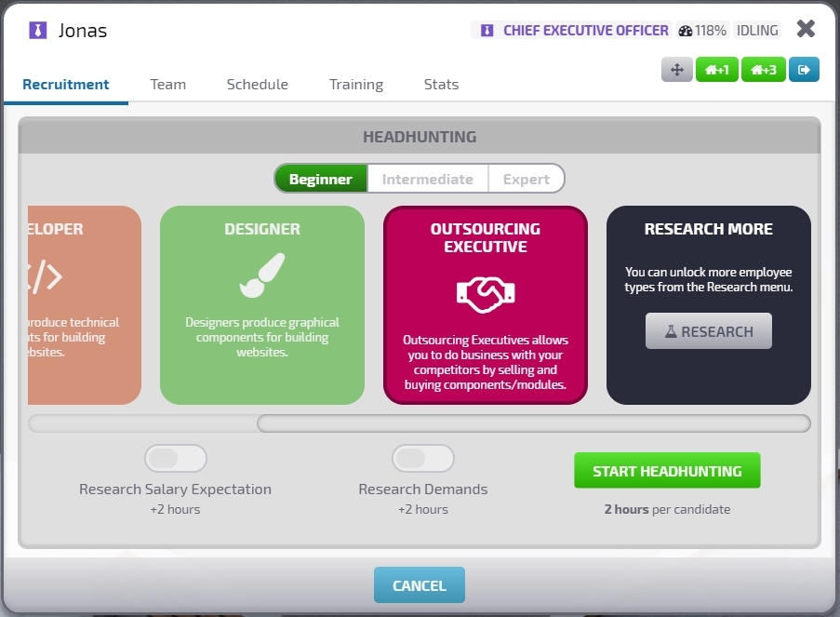Image resolution: width=840 pixels, height=617 pixels.
Task: Enable Research Salary Expectation toggle
Action: (x=175, y=459)
